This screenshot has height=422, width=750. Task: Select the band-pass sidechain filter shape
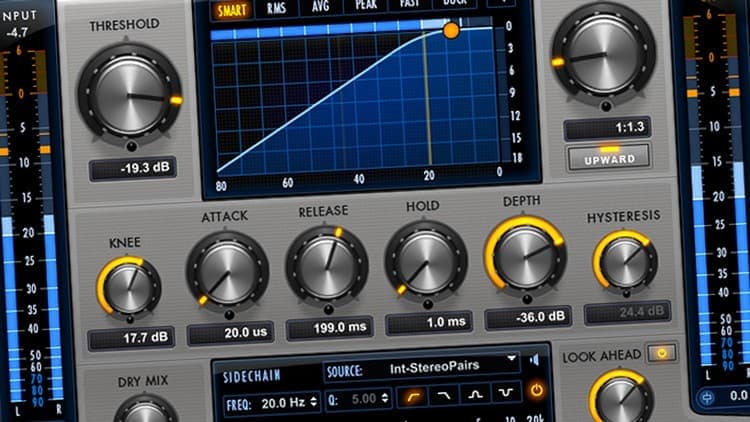point(475,394)
